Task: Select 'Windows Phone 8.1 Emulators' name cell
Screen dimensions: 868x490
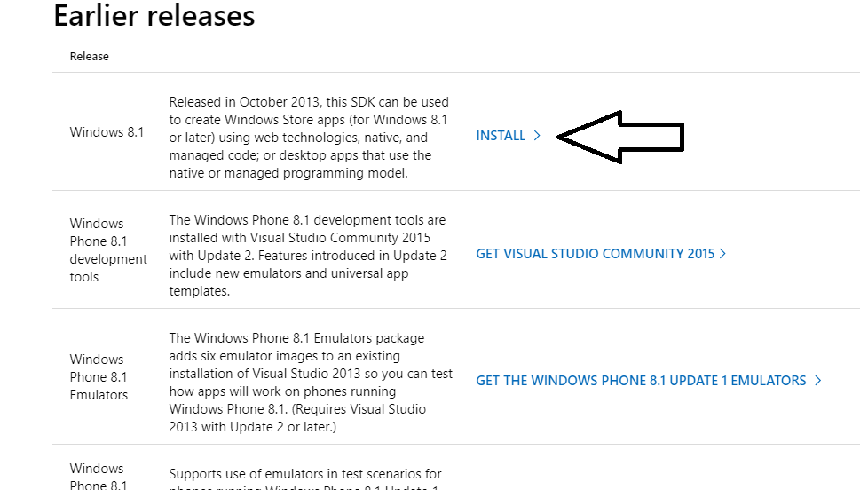Action: coord(99,377)
